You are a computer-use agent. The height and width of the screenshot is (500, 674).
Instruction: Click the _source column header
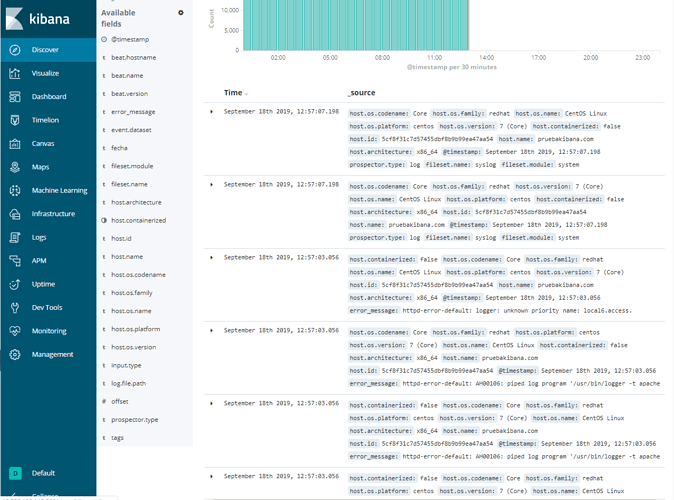tap(362, 93)
